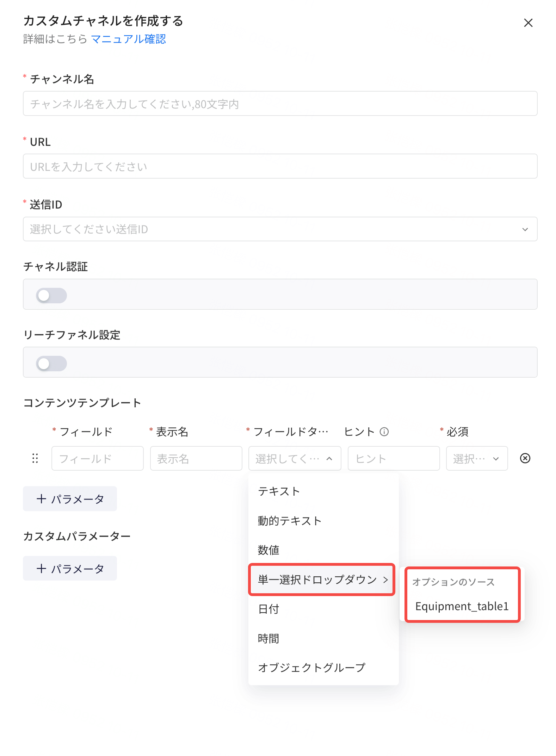Screen dimensions: 556x756
Task: Click the drag handle of the template row
Action: (x=35, y=458)
